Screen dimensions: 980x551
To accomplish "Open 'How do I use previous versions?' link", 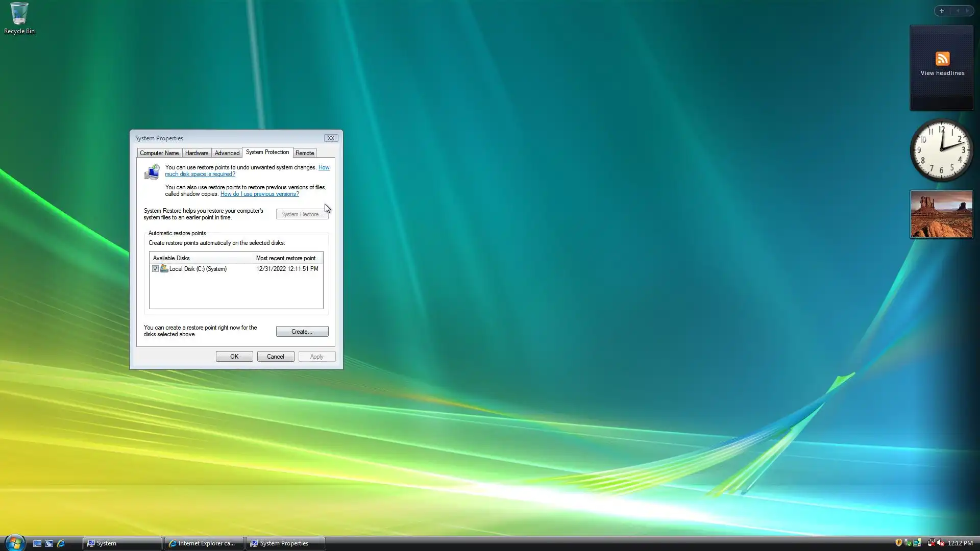I will click(x=259, y=194).
